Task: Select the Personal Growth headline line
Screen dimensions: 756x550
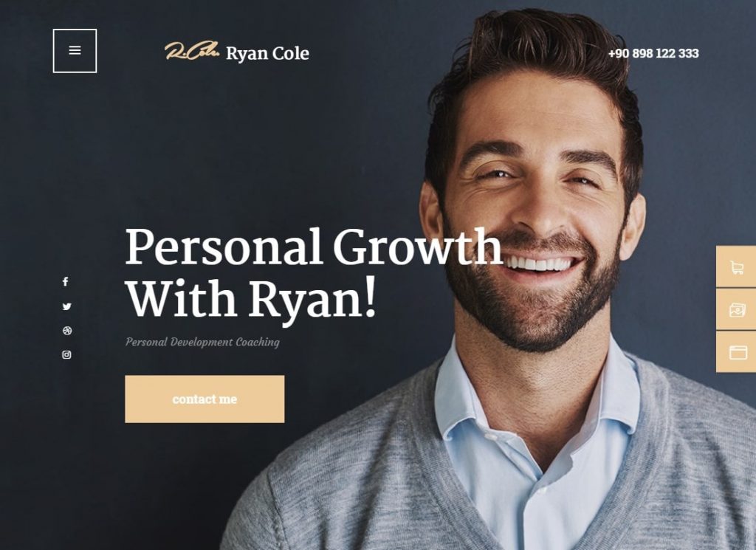Action: tap(313, 247)
